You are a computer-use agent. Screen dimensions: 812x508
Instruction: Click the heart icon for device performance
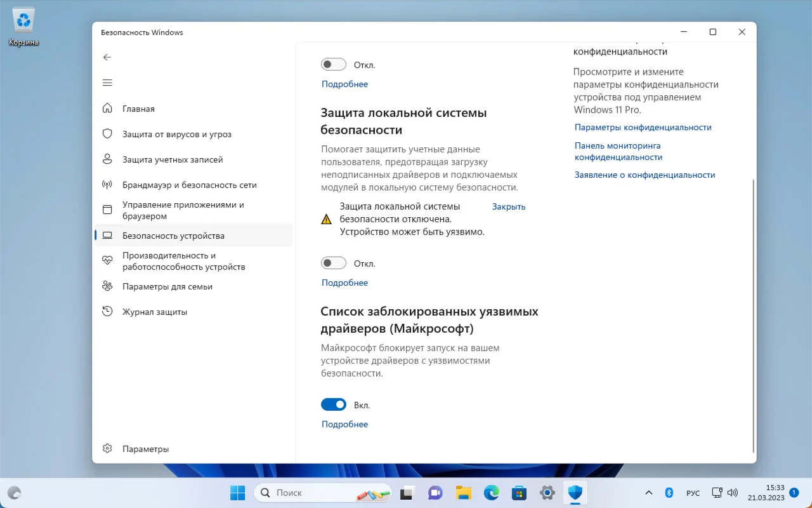(107, 261)
